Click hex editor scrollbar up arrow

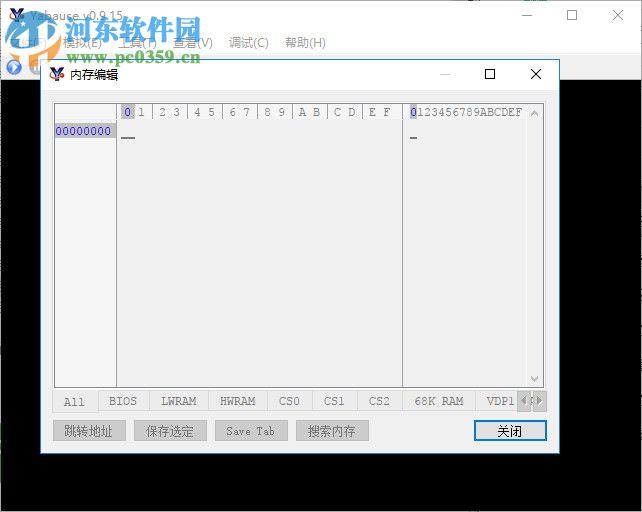coord(534,113)
